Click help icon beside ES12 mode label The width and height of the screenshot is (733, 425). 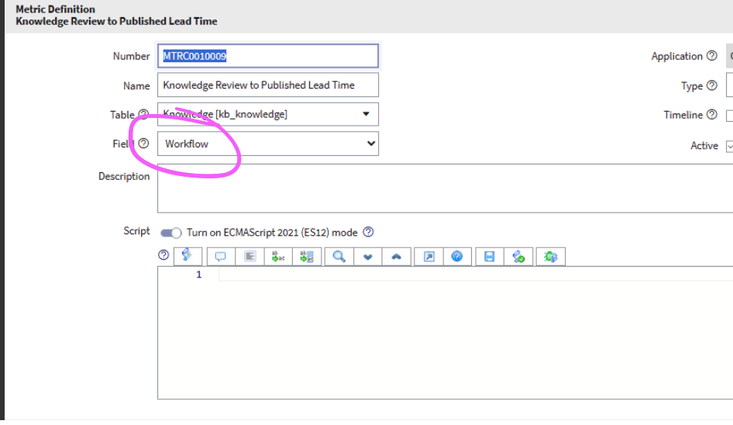(368, 232)
